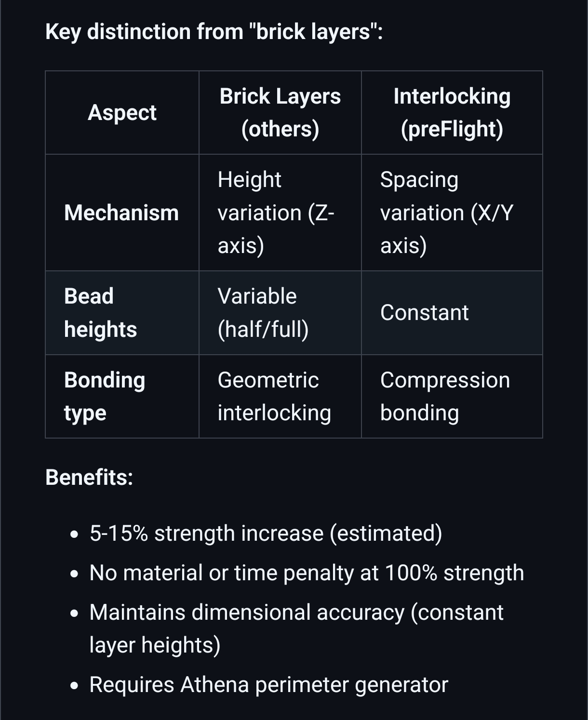Click the bullet dot before "5-15% strength"
The width and height of the screenshot is (588, 720).
tap(74, 534)
